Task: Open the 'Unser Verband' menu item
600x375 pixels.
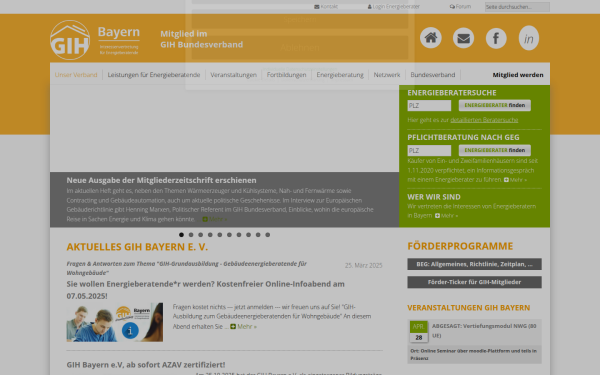Action: coord(76,75)
